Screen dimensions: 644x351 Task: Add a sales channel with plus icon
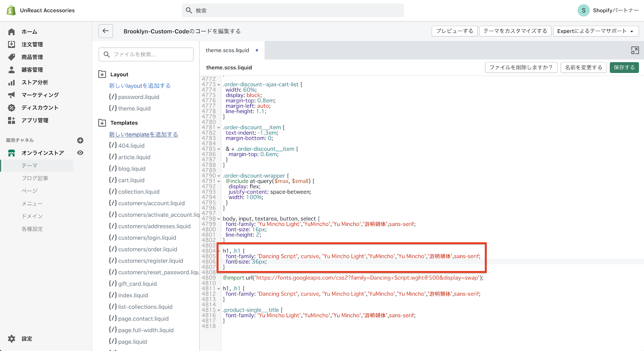click(x=80, y=140)
